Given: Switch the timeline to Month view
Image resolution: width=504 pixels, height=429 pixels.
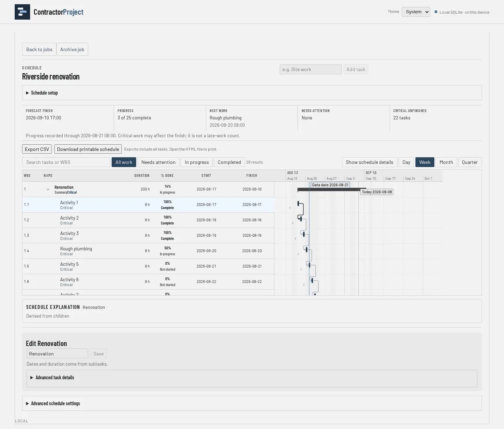Looking at the screenshot, I should tap(446, 162).
